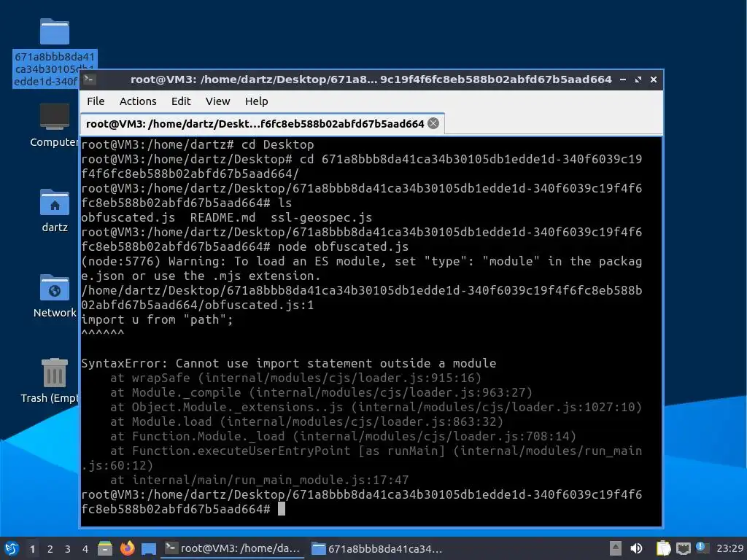747x560 pixels.
Task: Click the 23:29 clock in the taskbar
Action: 729,548
